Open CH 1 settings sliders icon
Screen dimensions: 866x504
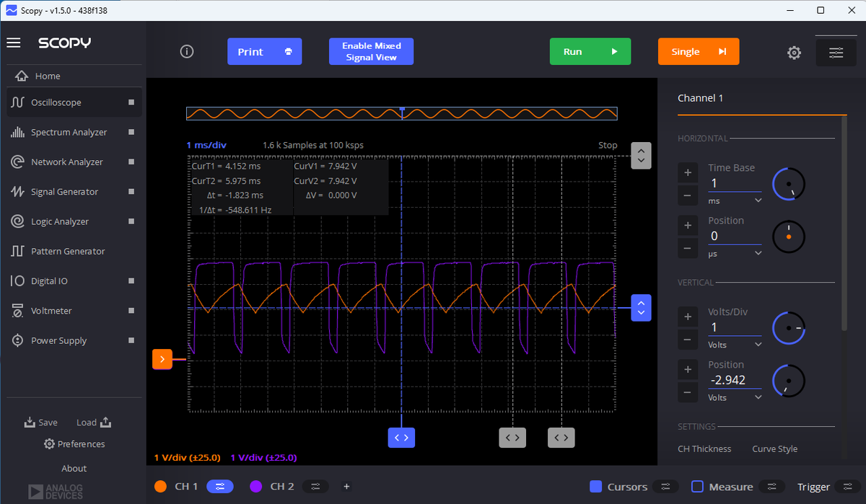(219, 487)
